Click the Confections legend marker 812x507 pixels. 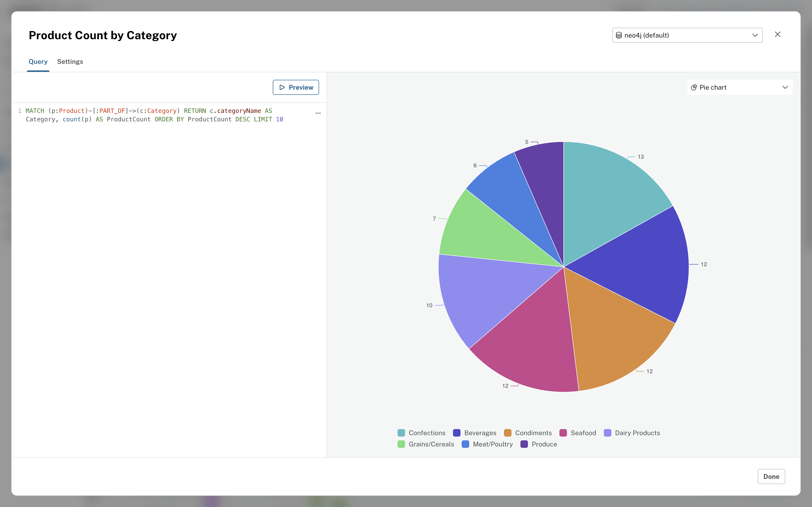pos(401,433)
